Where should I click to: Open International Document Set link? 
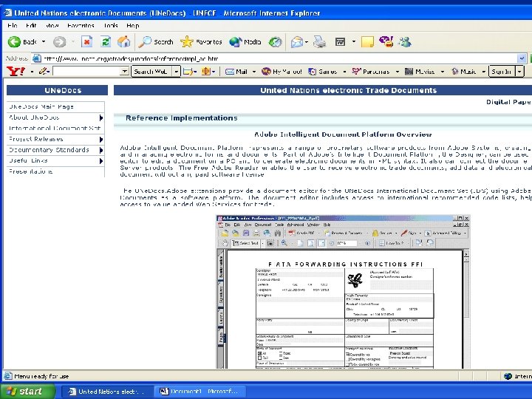click(x=55, y=129)
